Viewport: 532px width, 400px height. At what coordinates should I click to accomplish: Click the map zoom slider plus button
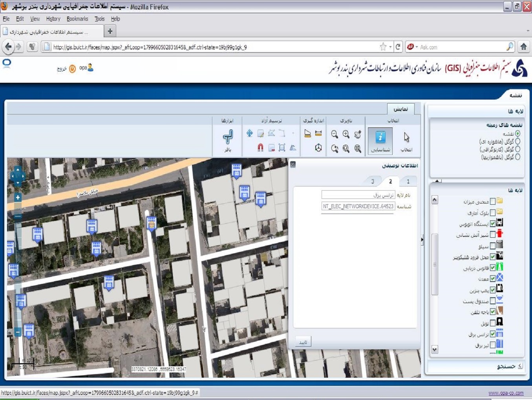click(18, 197)
